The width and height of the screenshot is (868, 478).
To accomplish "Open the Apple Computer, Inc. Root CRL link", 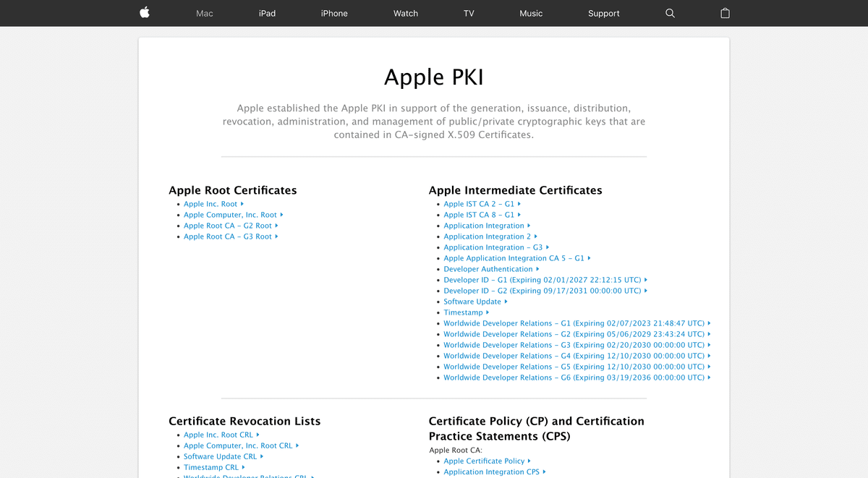I will (237, 445).
